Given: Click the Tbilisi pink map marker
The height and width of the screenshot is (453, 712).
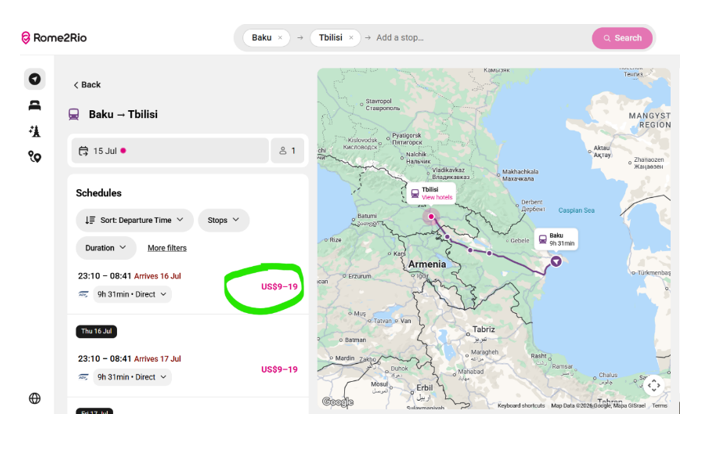Looking at the screenshot, I should [x=431, y=217].
